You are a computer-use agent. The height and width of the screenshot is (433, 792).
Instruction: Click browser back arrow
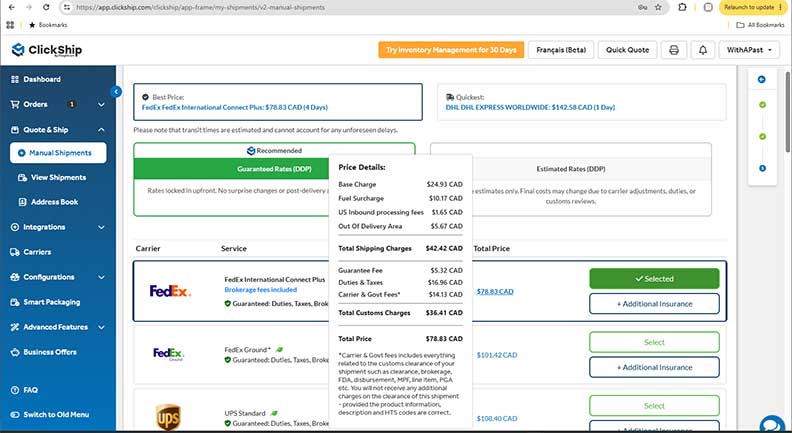[12, 8]
